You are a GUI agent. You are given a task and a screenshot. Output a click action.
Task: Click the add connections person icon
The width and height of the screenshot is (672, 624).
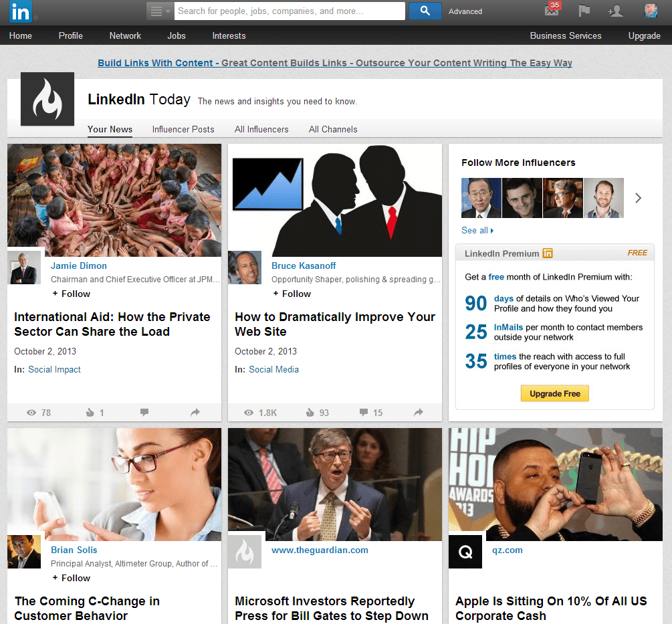tap(614, 11)
